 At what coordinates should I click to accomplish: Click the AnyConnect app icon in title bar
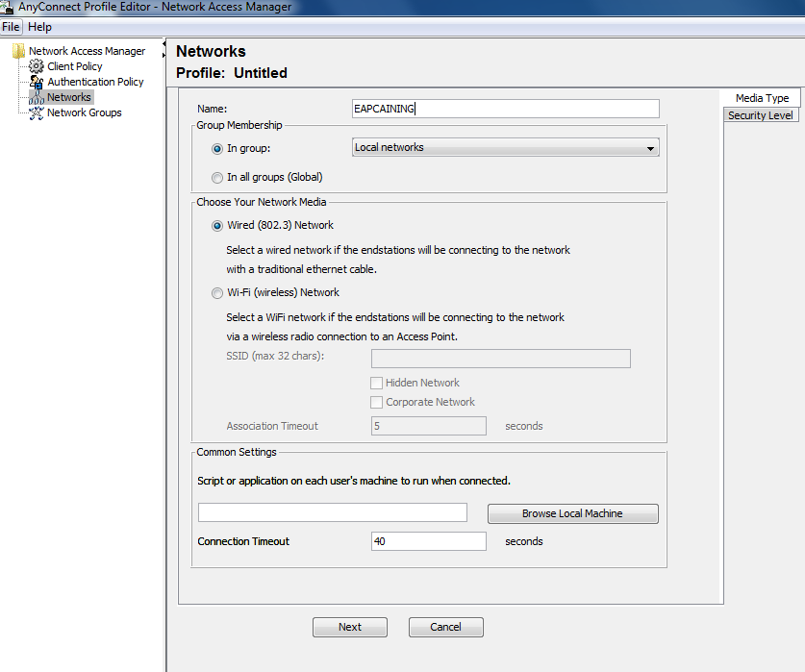point(7,7)
